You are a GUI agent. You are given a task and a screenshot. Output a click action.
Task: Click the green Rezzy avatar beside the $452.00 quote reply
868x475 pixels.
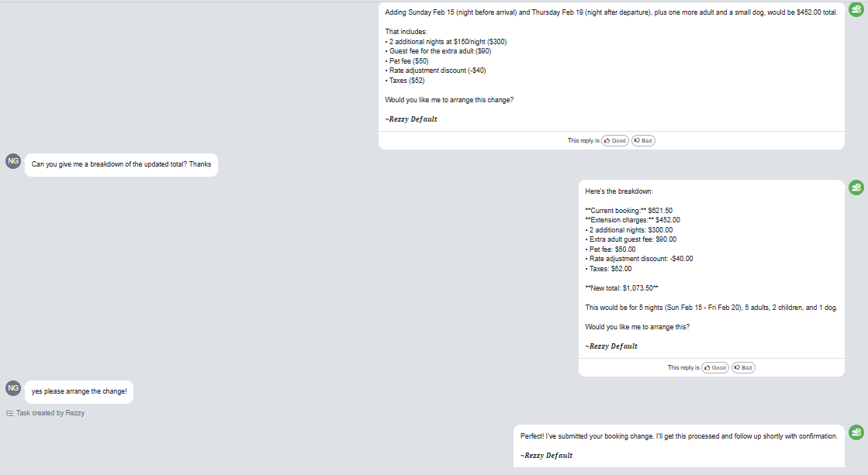(x=856, y=10)
